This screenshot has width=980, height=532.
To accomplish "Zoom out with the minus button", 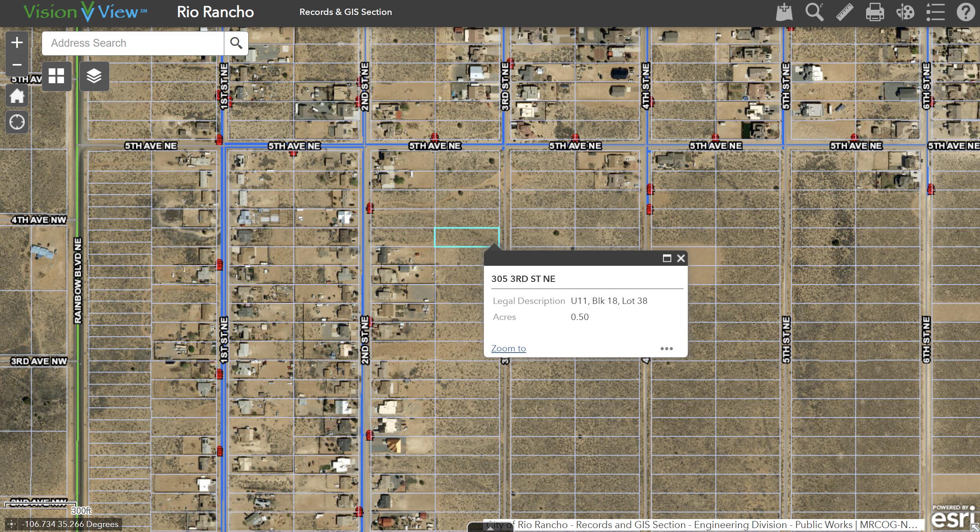I will 17,65.
